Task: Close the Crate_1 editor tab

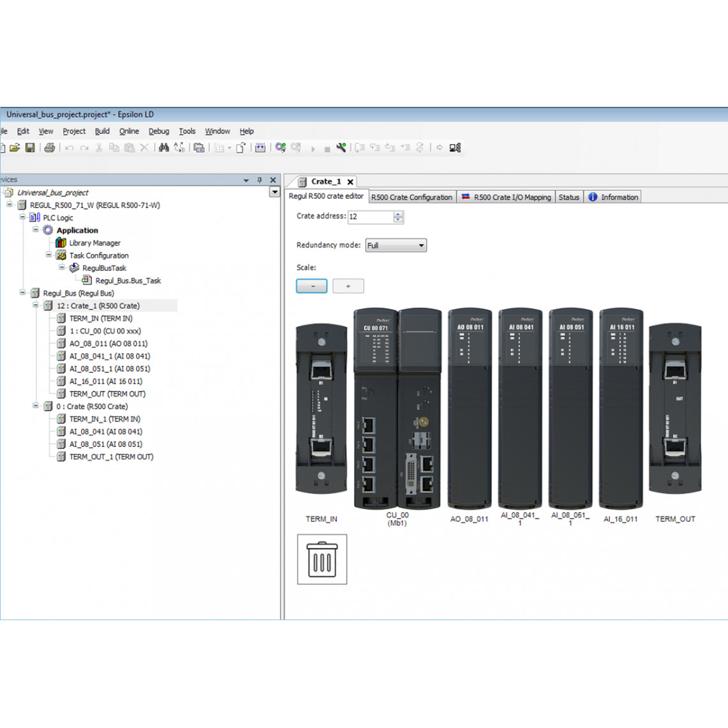Action: coord(351,182)
